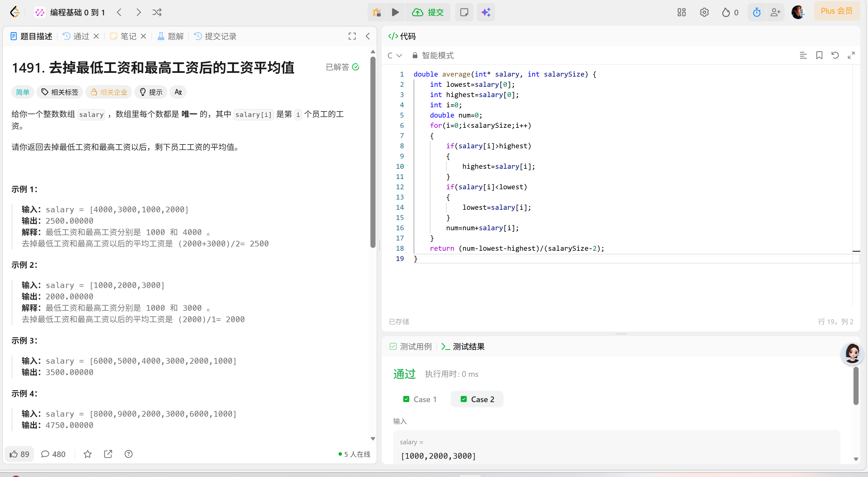Open the notes sticky icon in top bar
This screenshot has height=477, width=868.
[464, 12]
